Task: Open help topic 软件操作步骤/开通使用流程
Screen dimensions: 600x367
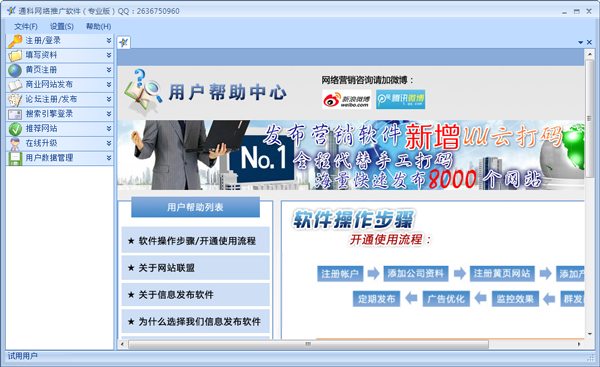Action: pyautogui.click(x=196, y=241)
